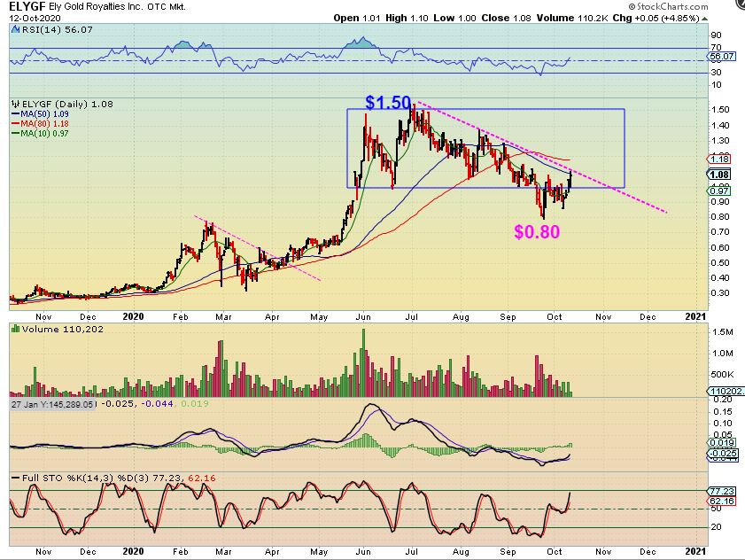This screenshot has height=560, width=745.
Task: Click the ELYGF ticker symbol title
Action: click(x=27, y=7)
